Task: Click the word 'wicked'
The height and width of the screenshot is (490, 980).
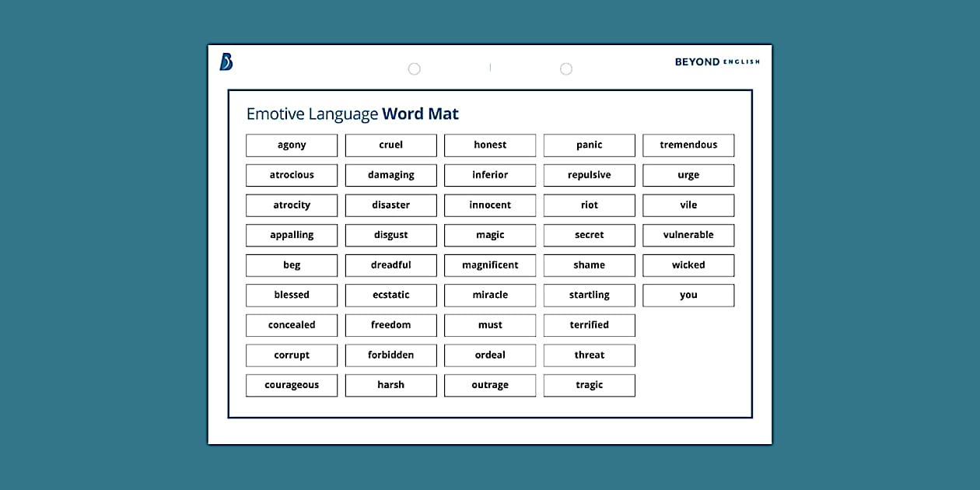Action: click(688, 265)
